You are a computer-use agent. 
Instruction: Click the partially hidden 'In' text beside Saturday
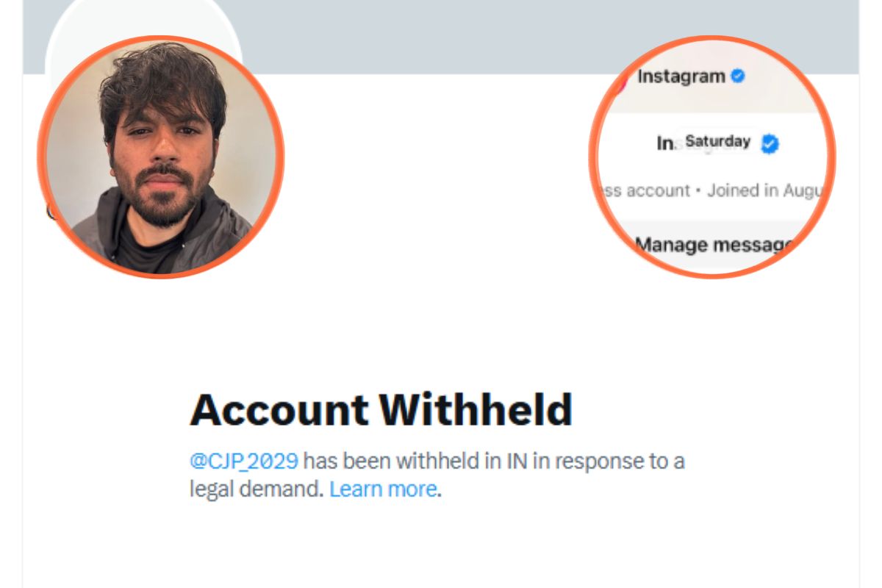(664, 144)
